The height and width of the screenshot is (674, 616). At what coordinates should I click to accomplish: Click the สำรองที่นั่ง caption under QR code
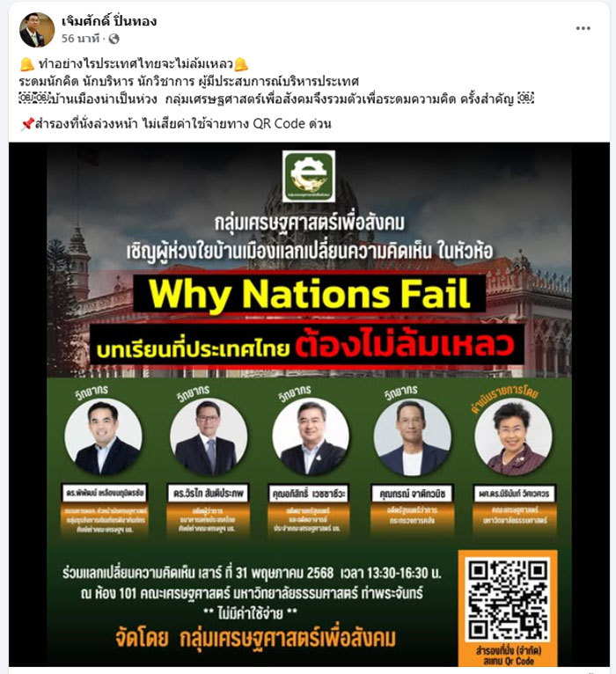508,656
